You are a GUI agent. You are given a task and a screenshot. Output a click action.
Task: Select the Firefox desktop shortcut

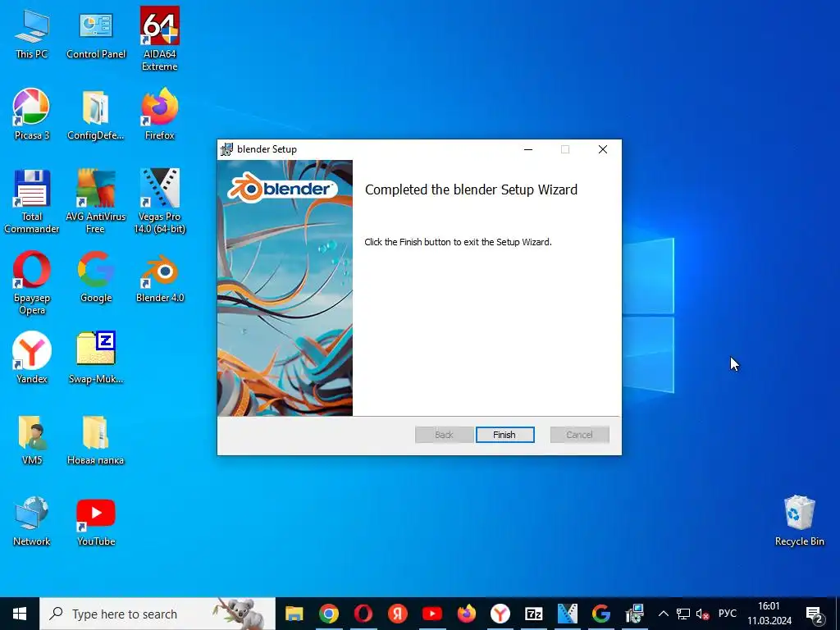tap(160, 114)
